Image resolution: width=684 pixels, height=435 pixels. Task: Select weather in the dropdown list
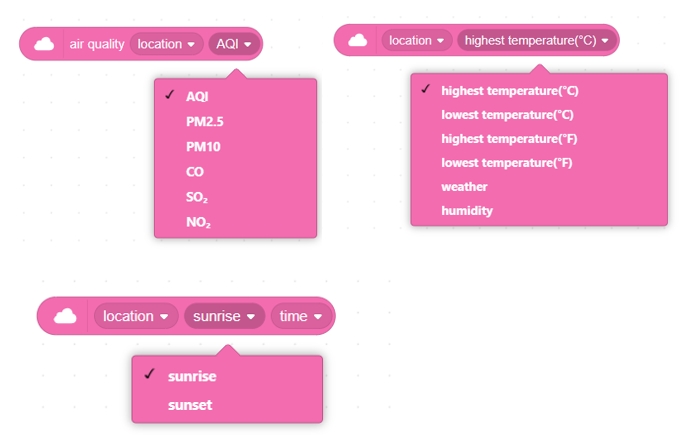(x=464, y=186)
